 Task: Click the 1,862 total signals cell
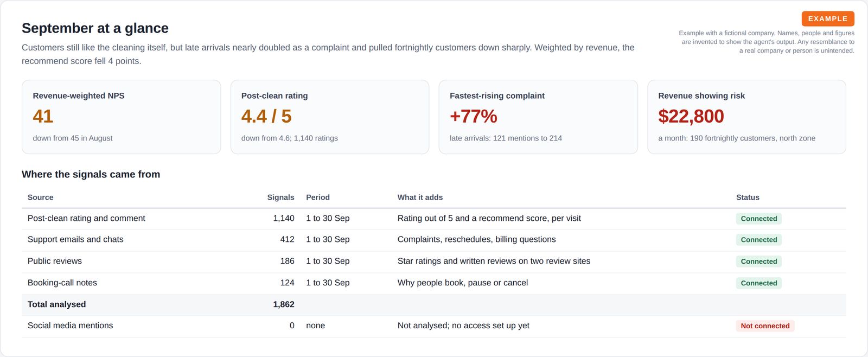pos(284,304)
